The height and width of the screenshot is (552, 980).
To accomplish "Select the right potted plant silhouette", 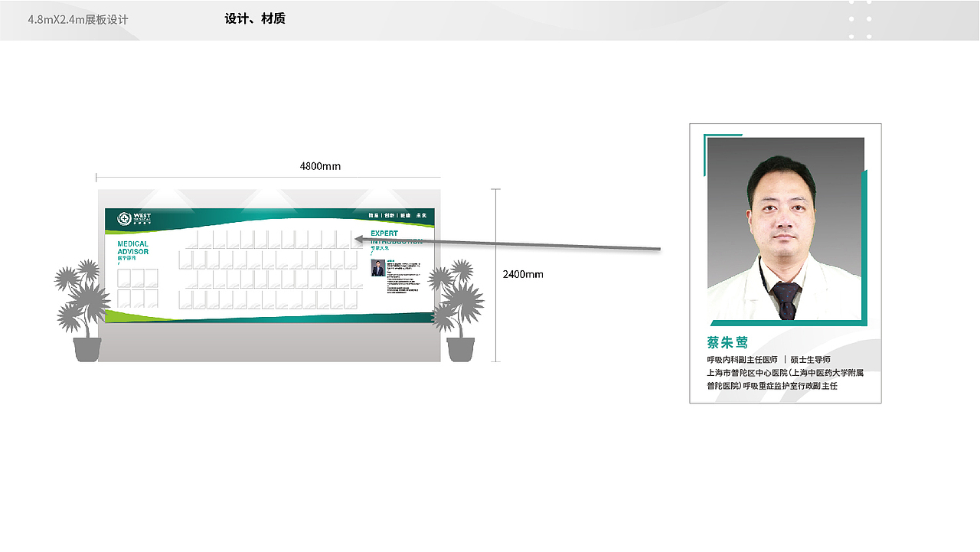I will pyautogui.click(x=457, y=310).
